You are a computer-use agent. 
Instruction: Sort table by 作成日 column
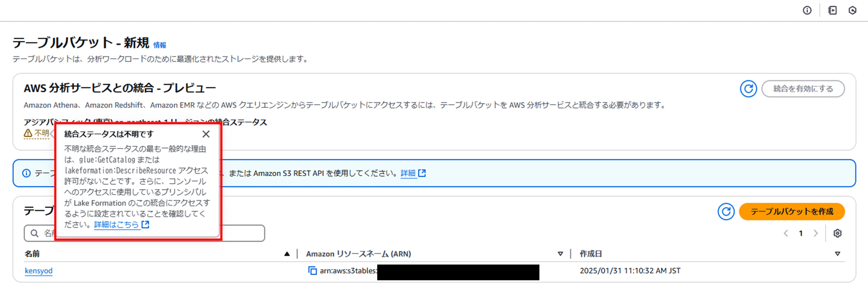point(710,254)
